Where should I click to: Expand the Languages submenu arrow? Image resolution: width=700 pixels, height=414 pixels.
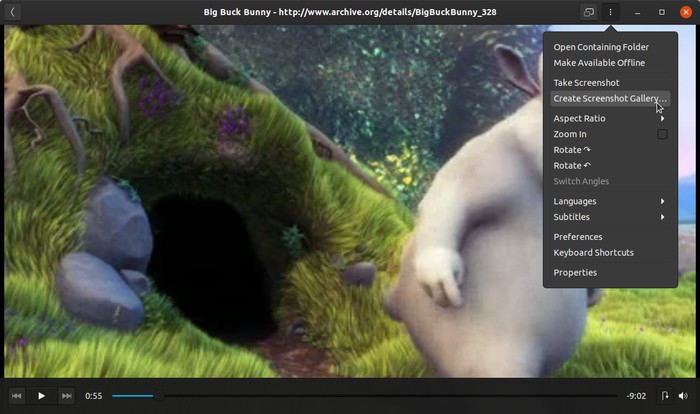point(662,201)
